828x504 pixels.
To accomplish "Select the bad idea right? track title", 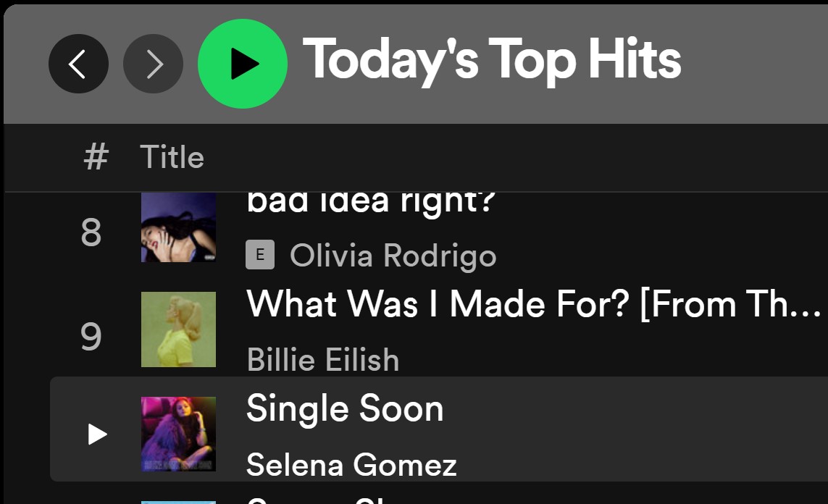I will pos(371,201).
